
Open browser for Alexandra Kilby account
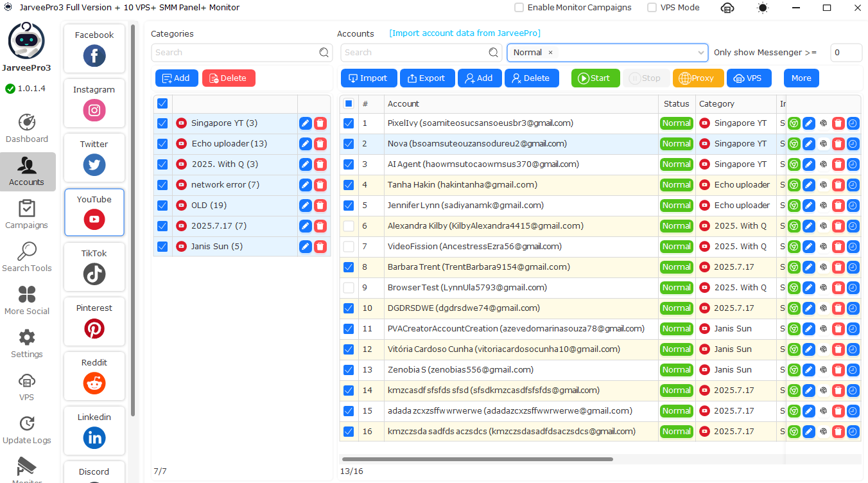click(794, 226)
